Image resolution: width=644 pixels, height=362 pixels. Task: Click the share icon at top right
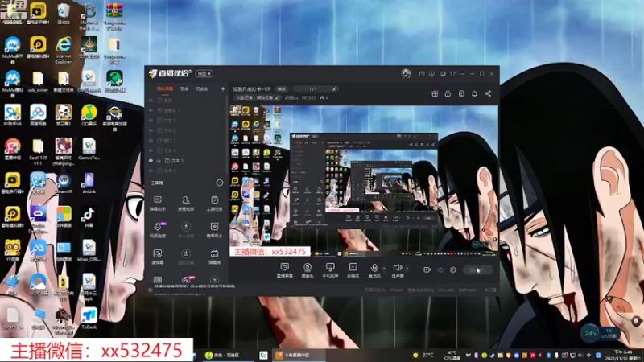coord(488,93)
